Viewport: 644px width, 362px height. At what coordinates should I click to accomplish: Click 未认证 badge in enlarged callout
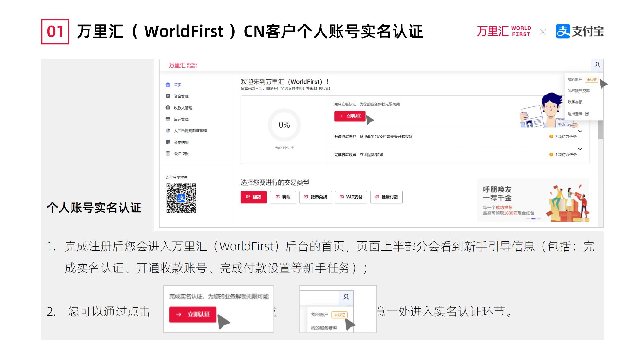pos(339,315)
